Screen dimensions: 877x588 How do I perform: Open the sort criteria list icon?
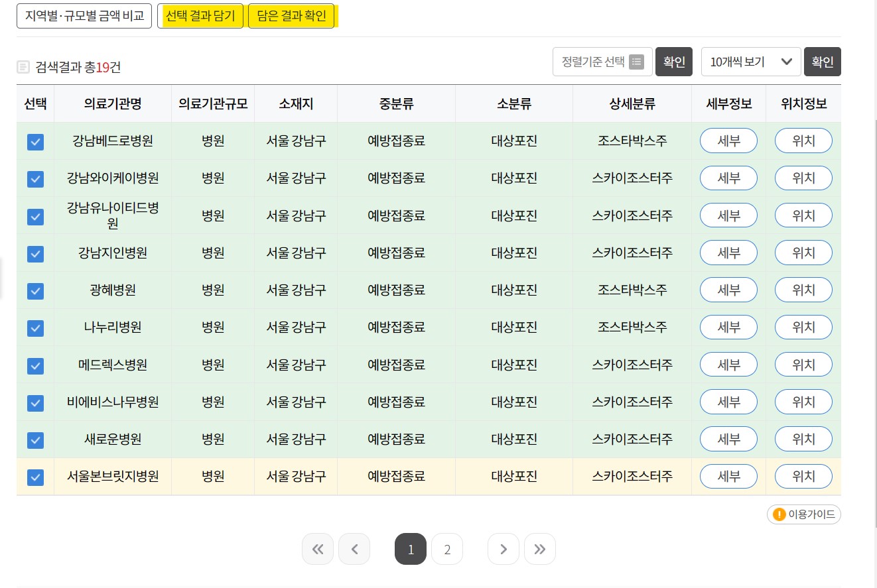(635, 62)
